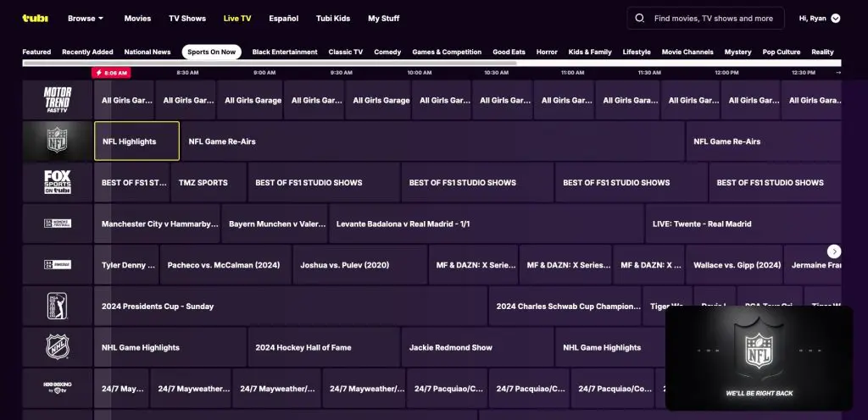Go to Movies in top navigation
868x420 pixels.
[137, 19]
